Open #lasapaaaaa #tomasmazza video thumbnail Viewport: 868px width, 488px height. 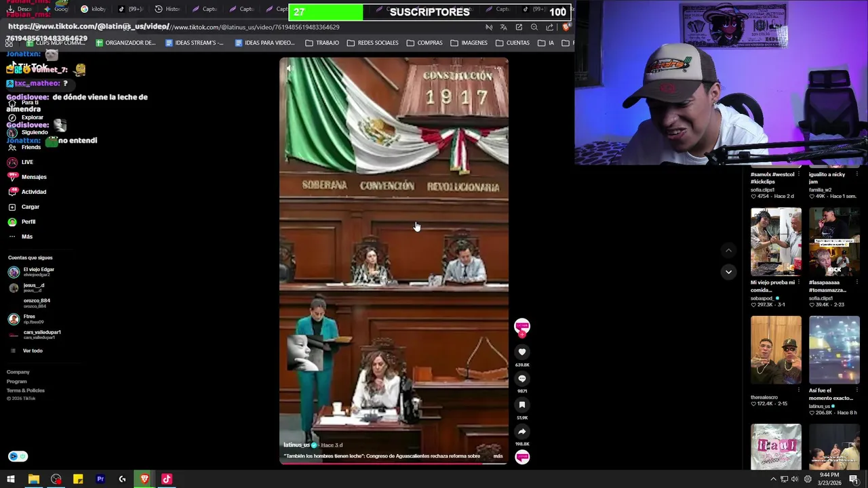click(x=834, y=241)
